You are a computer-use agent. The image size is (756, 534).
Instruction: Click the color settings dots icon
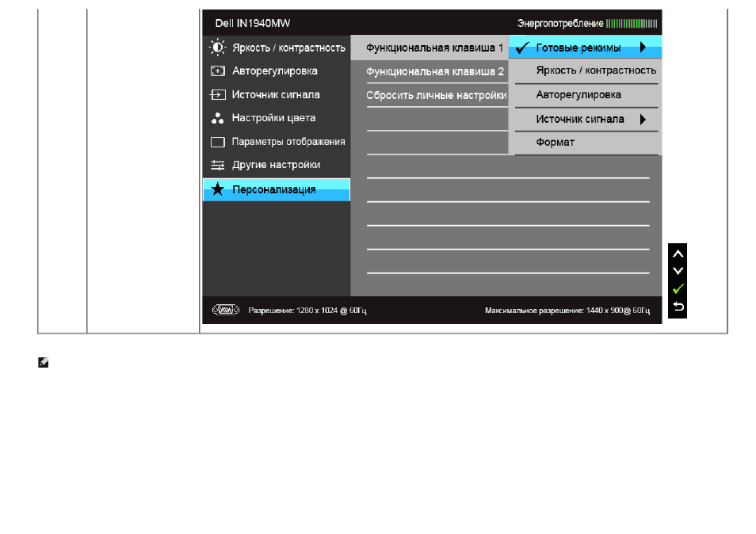[x=217, y=118]
